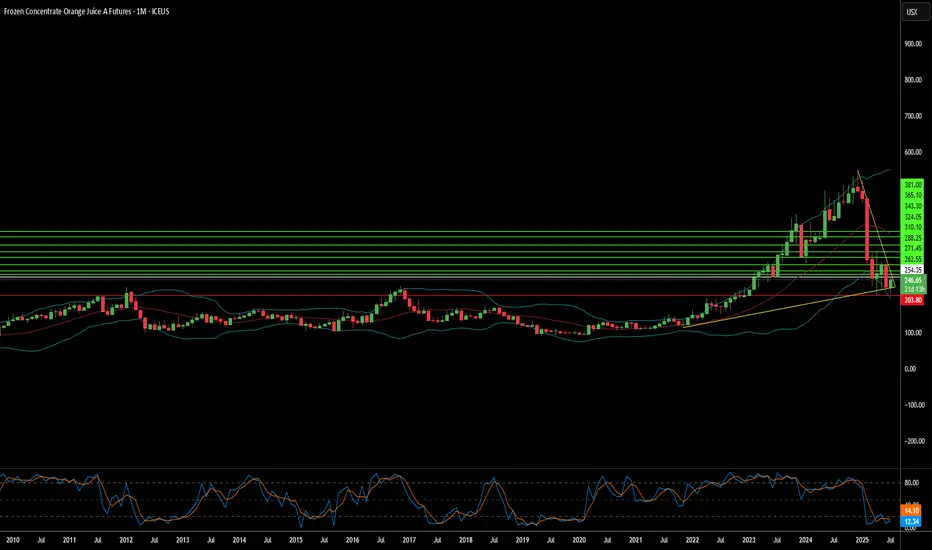Click the 0.00 level on price scale
The width and height of the screenshot is (932, 550).
[x=910, y=369]
